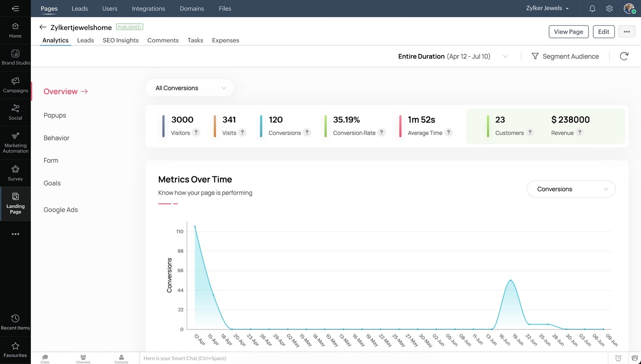
Task: Click the back arrow beside Zylkertjewelshome
Action: click(x=43, y=27)
